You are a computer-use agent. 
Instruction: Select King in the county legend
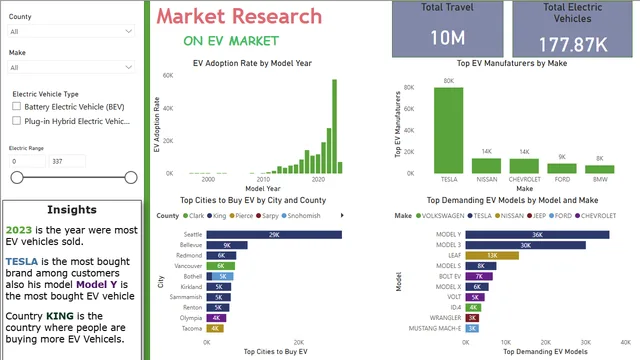(216, 216)
